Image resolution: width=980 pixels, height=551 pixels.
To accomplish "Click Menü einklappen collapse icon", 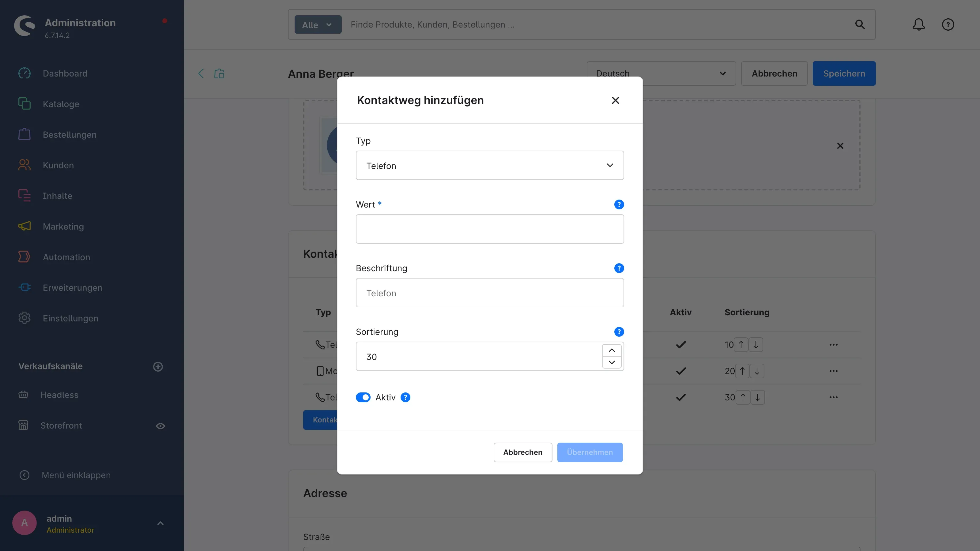I will 24,475.
